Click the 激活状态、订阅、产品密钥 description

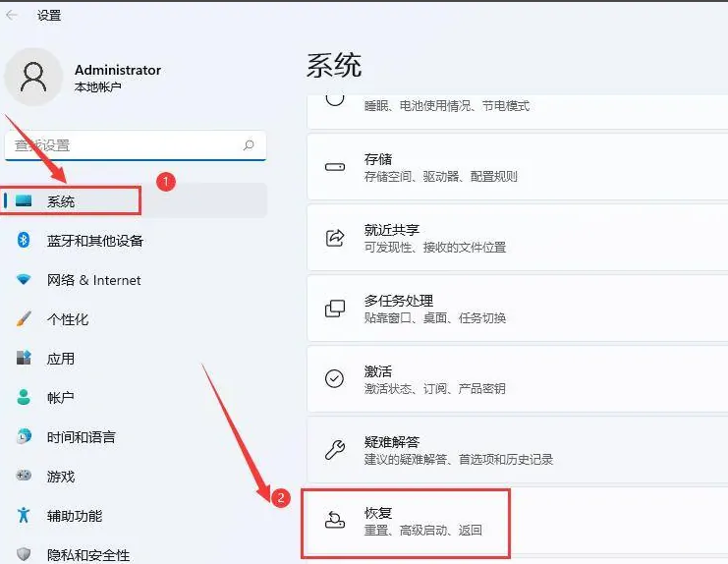pos(435,388)
